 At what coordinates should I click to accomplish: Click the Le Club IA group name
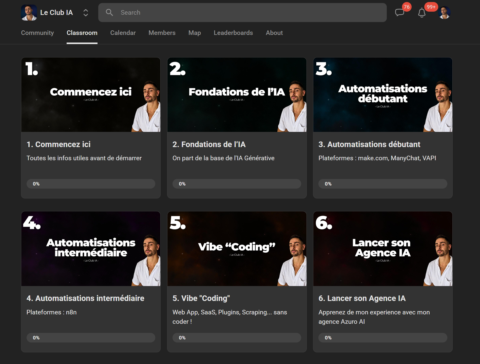pos(56,13)
